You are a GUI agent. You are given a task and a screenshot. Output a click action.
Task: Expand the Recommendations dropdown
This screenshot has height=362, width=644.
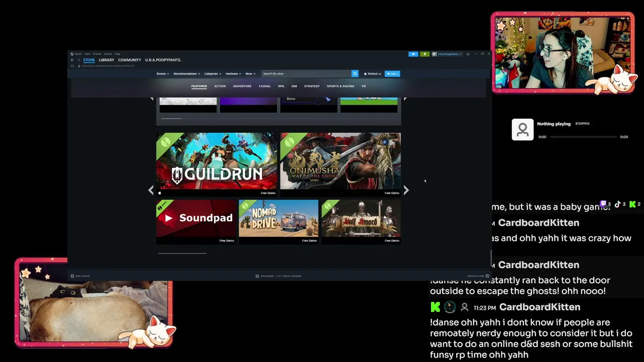(187, 74)
